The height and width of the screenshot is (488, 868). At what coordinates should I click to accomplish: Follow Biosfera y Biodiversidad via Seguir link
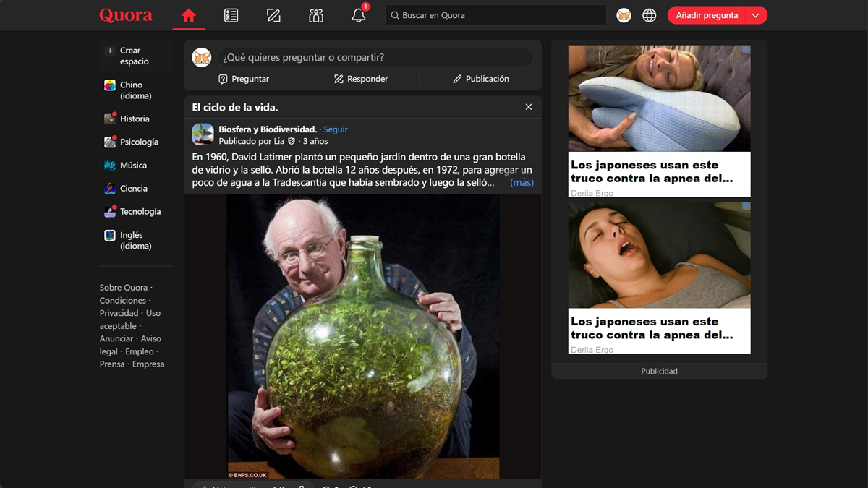pyautogui.click(x=336, y=129)
